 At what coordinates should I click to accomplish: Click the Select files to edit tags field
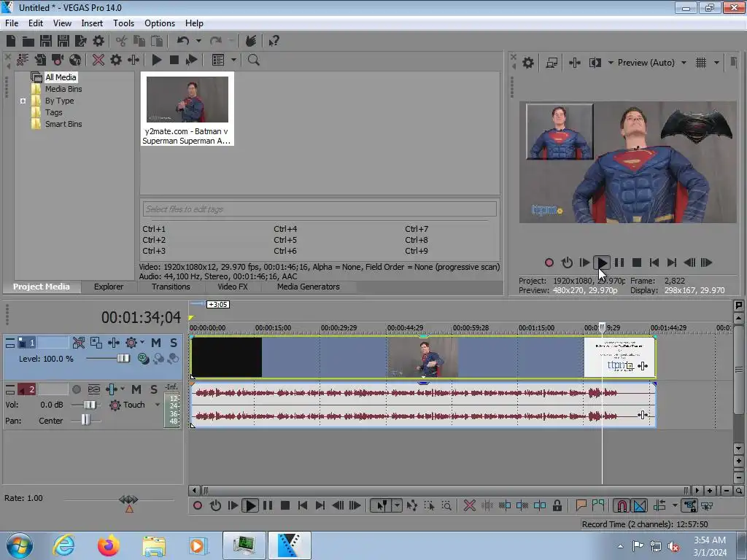pyautogui.click(x=320, y=209)
